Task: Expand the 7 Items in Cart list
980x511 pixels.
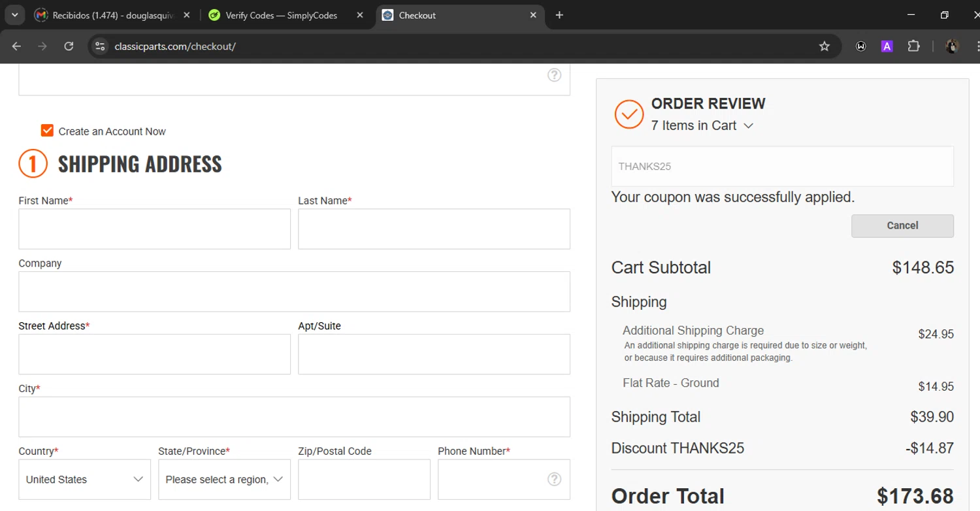Action: [702, 125]
